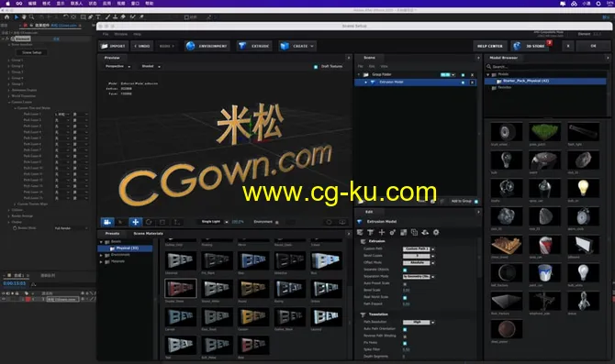Click the gear icon in Edit toolbar

tap(436, 232)
